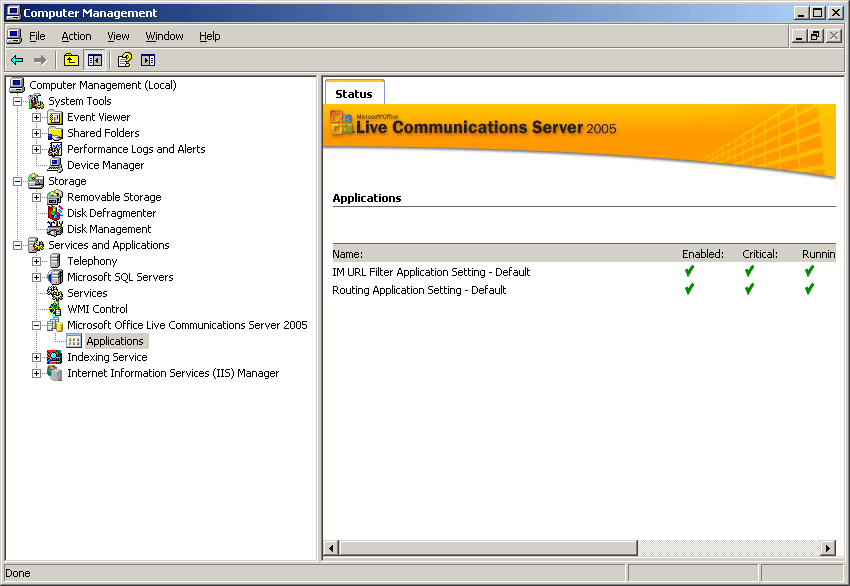
Task: Select the Status tab
Action: (354, 93)
